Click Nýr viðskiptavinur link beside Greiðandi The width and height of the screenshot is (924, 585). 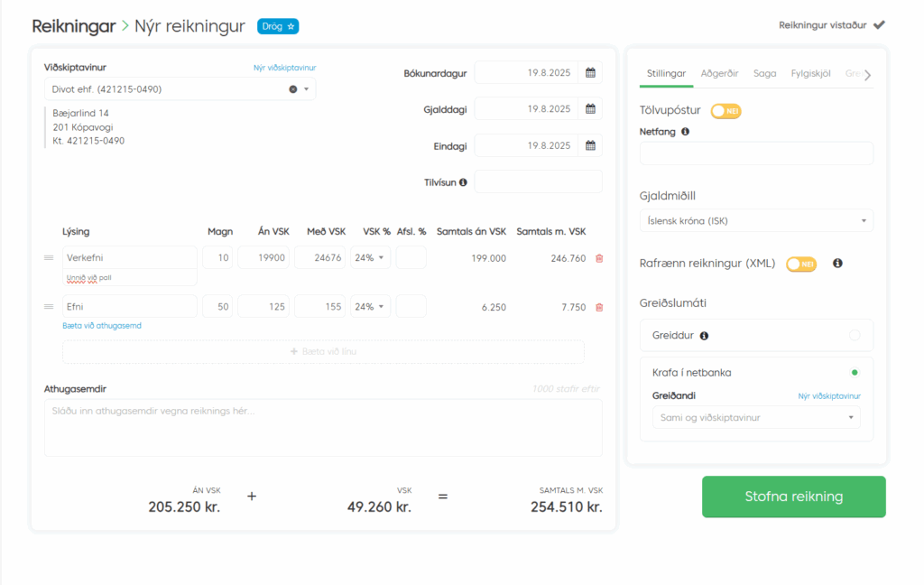tap(829, 396)
